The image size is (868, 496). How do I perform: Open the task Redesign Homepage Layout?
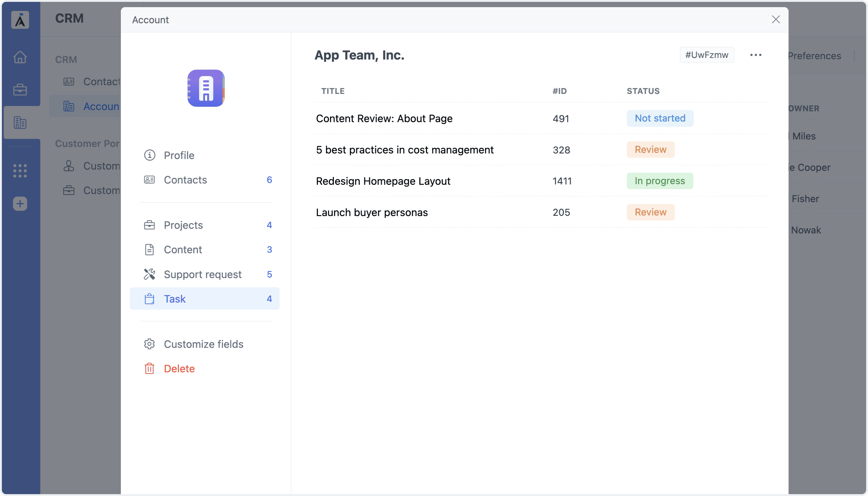pos(383,181)
